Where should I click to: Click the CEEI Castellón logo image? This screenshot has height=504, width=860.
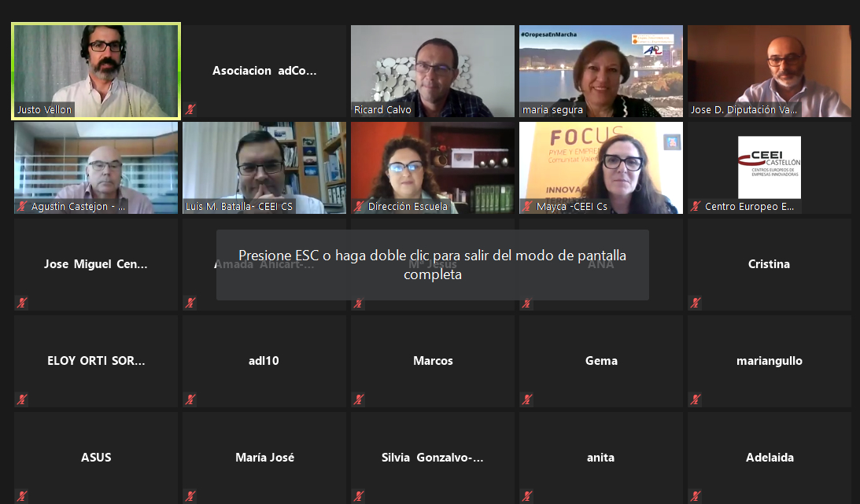coord(769,167)
